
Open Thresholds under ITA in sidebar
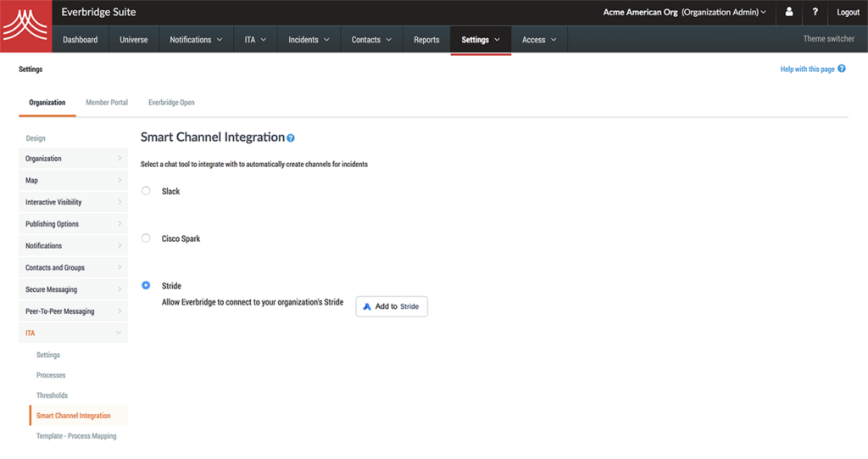(52, 395)
